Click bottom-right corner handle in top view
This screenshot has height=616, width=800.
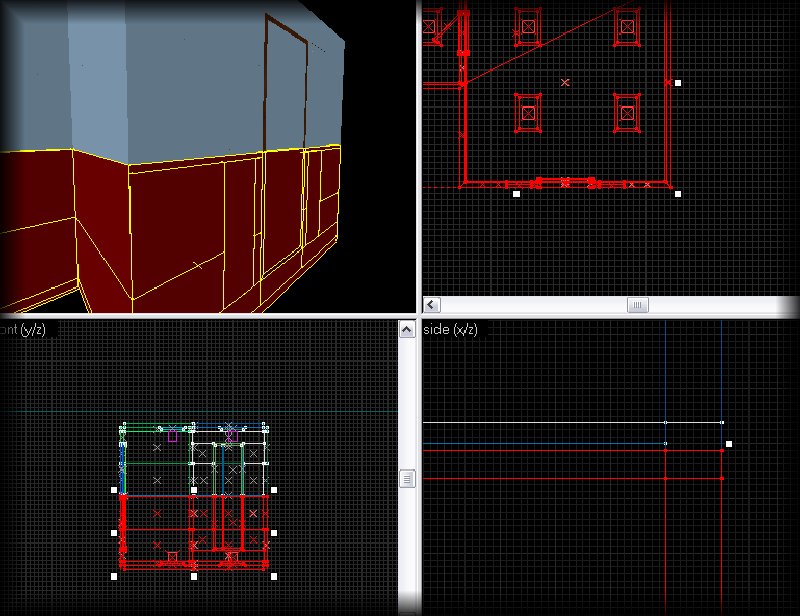(x=678, y=194)
